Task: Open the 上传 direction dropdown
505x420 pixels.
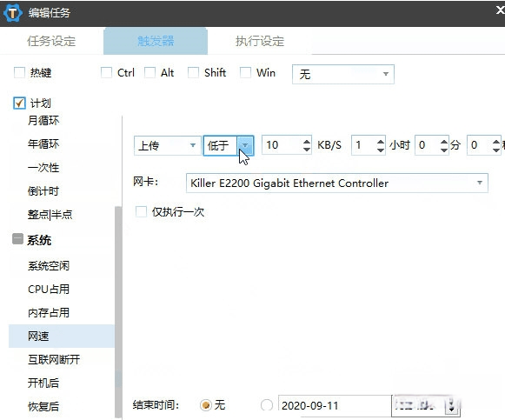Action: (x=168, y=145)
